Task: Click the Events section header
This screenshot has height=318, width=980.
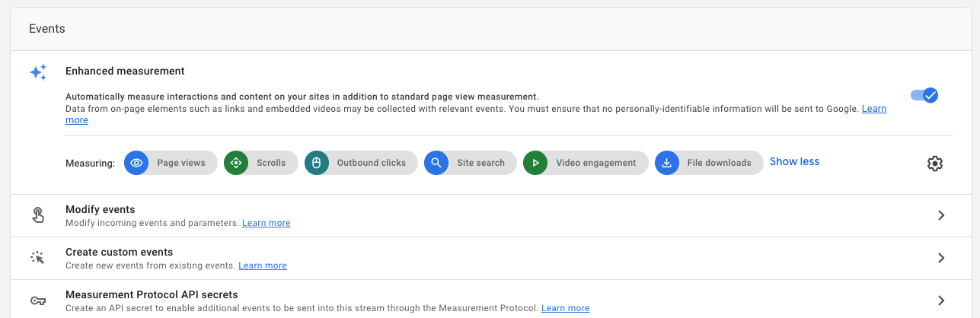Action: [x=47, y=29]
